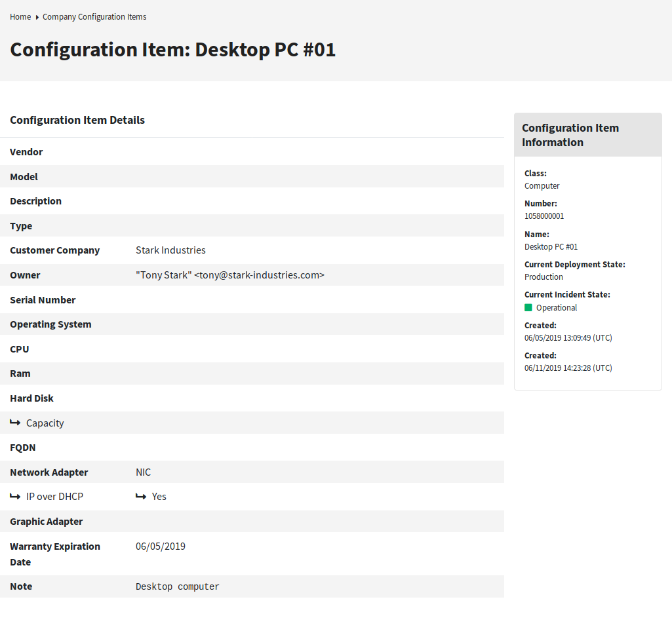Open Company Configuration Items breadcrumb
The image size is (672, 631).
[94, 16]
